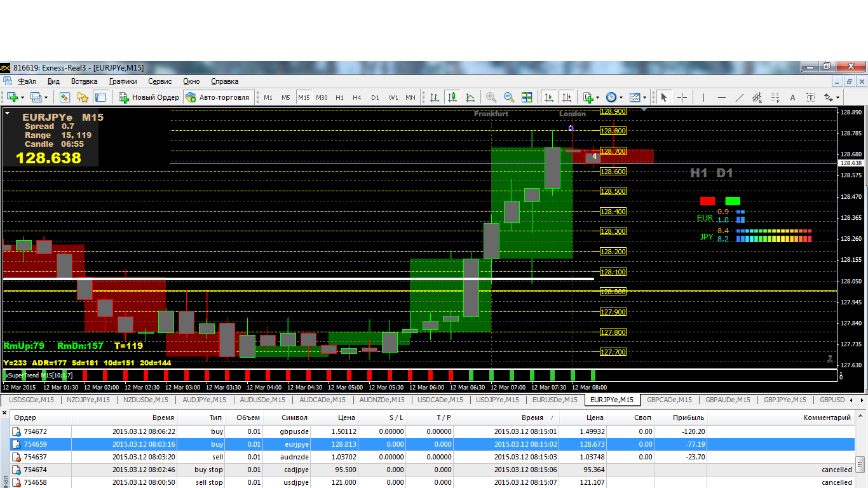Expand the templates dropdown arrow
This screenshot has height=488, width=868.
point(644,98)
